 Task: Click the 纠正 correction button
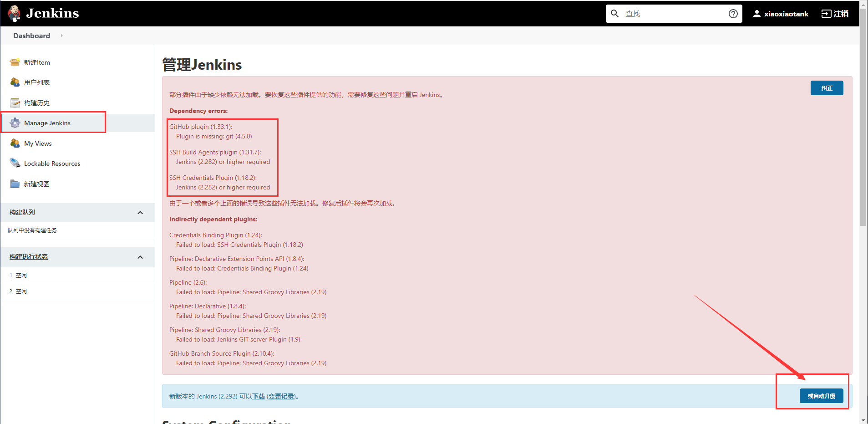point(827,87)
